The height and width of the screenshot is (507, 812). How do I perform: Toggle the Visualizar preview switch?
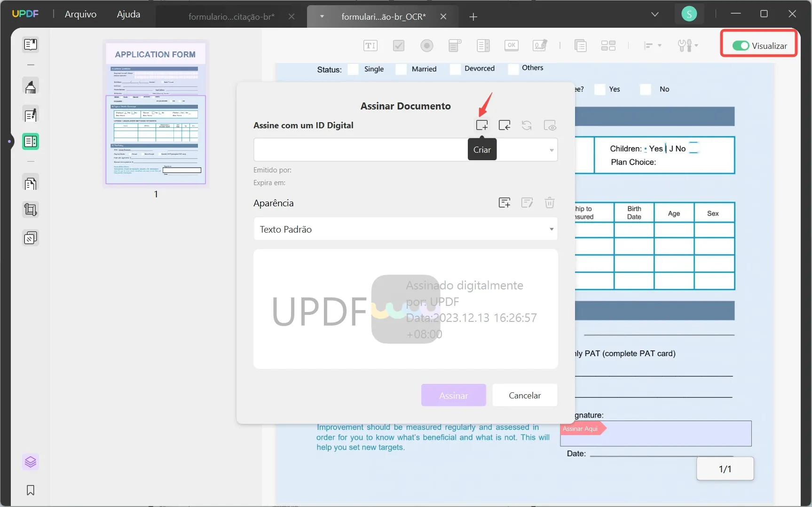[741, 46]
